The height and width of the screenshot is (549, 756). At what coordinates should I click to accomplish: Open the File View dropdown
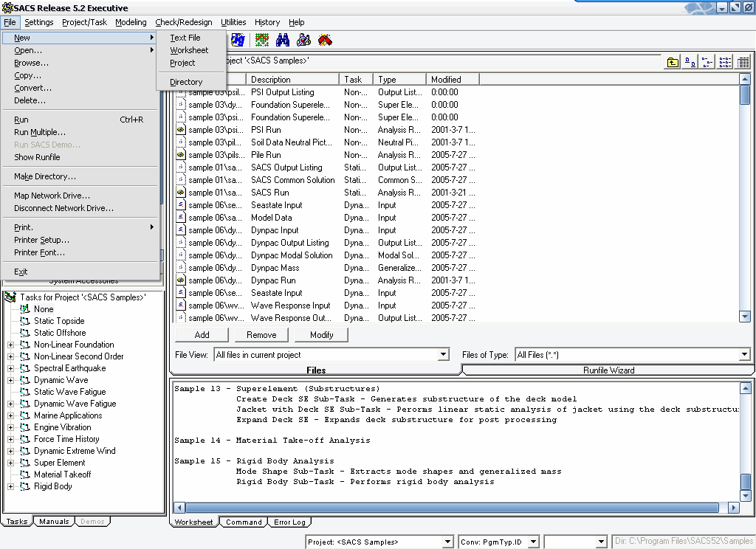(443, 355)
